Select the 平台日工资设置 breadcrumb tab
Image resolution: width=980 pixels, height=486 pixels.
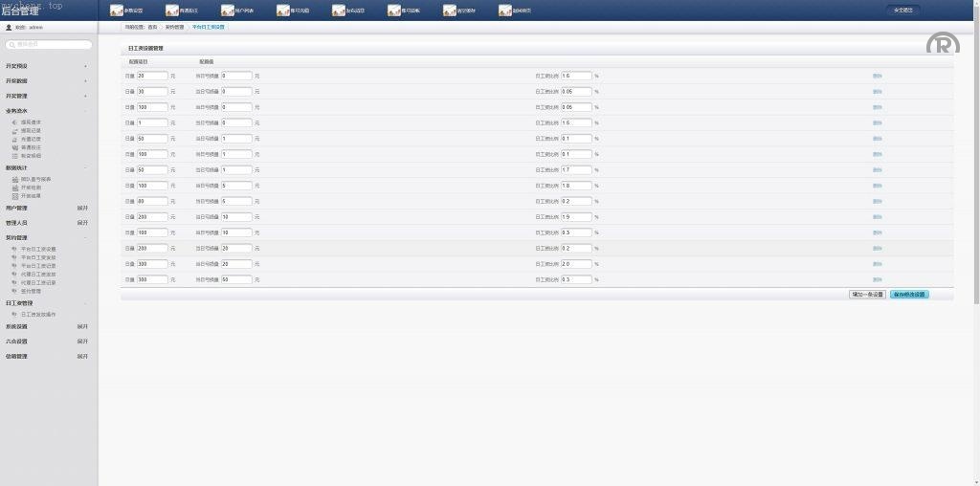pos(209,28)
